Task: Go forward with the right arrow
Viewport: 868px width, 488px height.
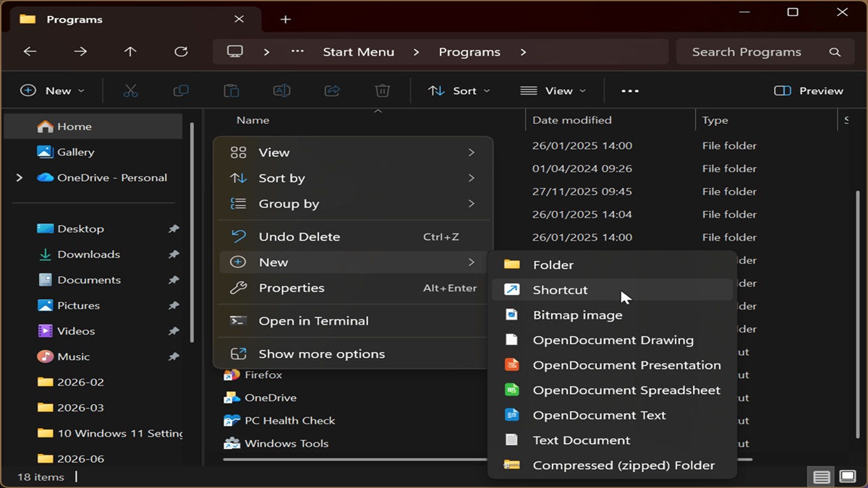Action: 80,51
